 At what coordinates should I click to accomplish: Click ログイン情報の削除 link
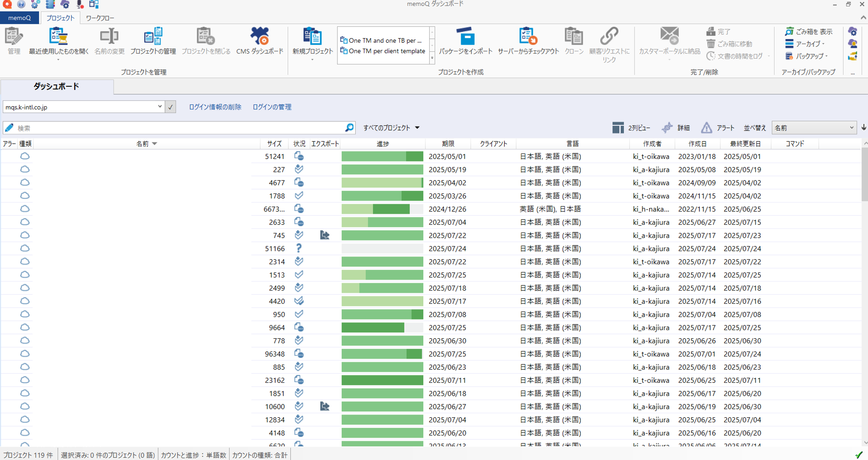click(x=215, y=107)
